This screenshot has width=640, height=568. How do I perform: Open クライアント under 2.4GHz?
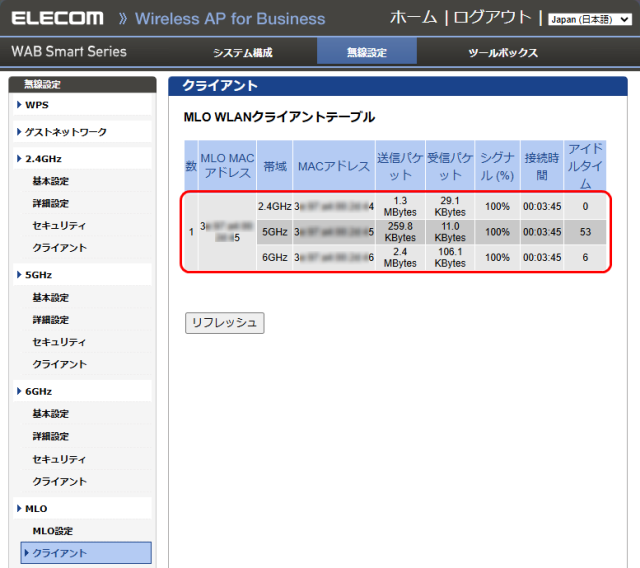59,248
